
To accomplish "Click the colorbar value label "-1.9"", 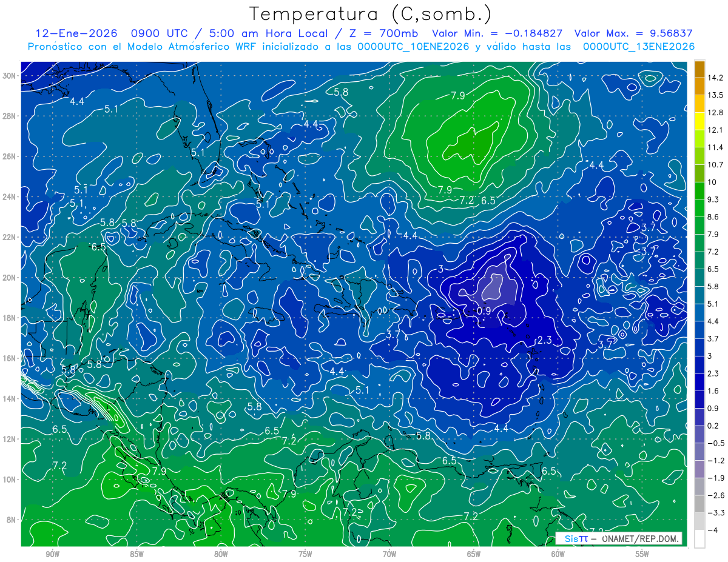I will click(716, 478).
